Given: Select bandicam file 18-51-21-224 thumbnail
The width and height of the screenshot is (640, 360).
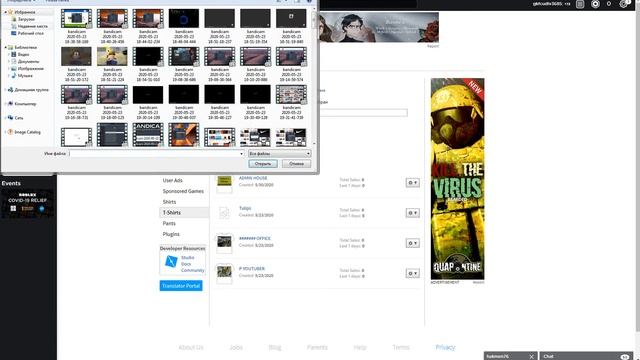Looking at the screenshot, I should click(x=112, y=56).
